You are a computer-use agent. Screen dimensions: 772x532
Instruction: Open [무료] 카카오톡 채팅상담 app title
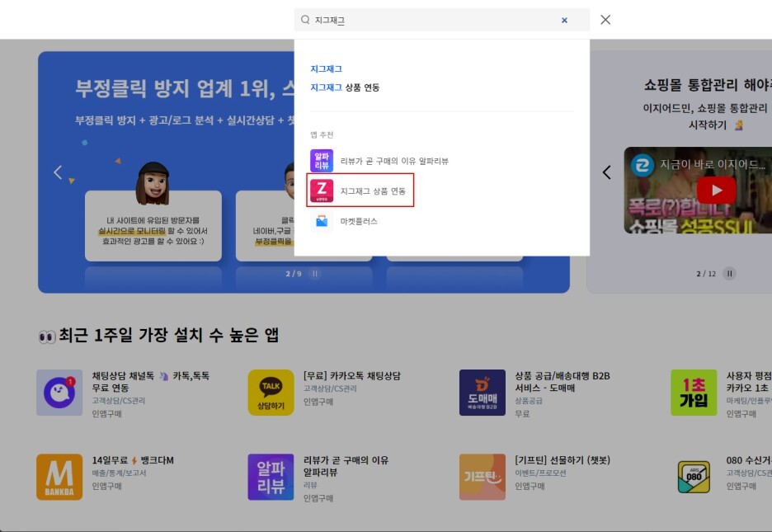[x=352, y=376]
